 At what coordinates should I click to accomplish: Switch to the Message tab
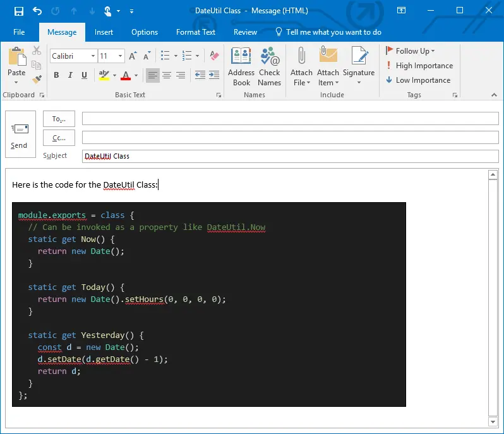[x=62, y=32]
